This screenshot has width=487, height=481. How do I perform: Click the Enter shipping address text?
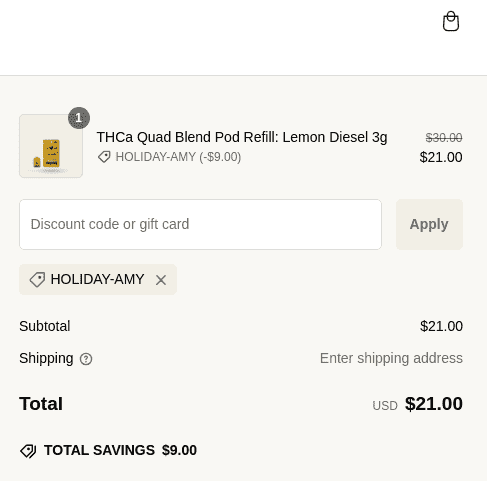391,358
